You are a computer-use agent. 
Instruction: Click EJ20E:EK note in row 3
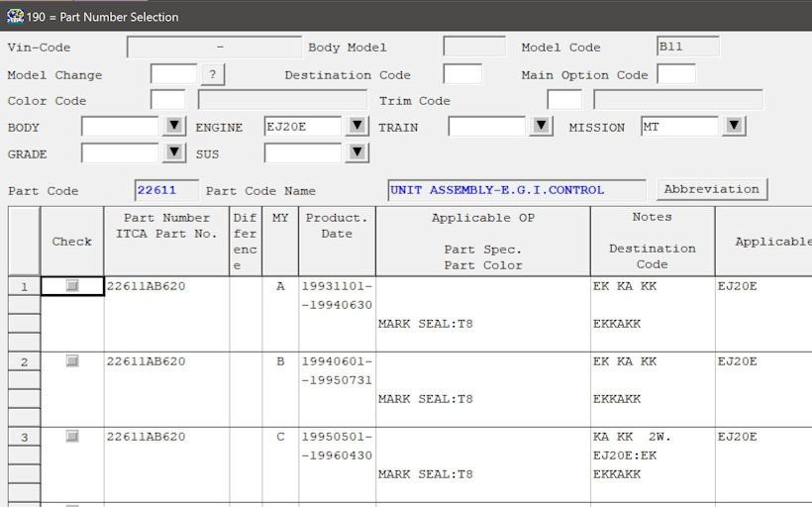[625, 456]
